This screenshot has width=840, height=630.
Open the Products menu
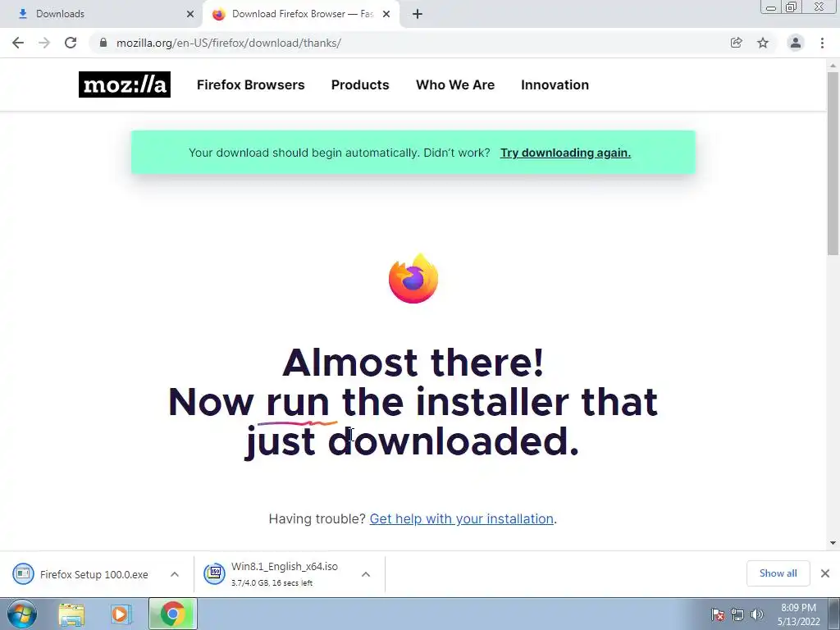pyautogui.click(x=360, y=84)
